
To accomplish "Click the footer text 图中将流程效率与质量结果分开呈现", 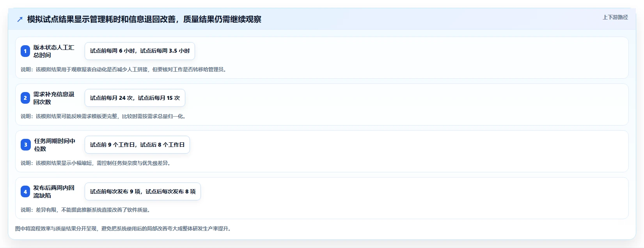I will (124, 229).
